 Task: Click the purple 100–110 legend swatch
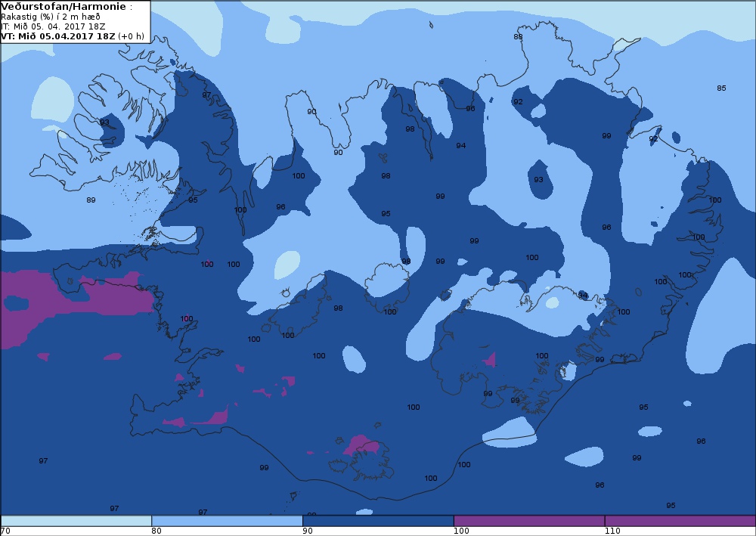pos(529,521)
